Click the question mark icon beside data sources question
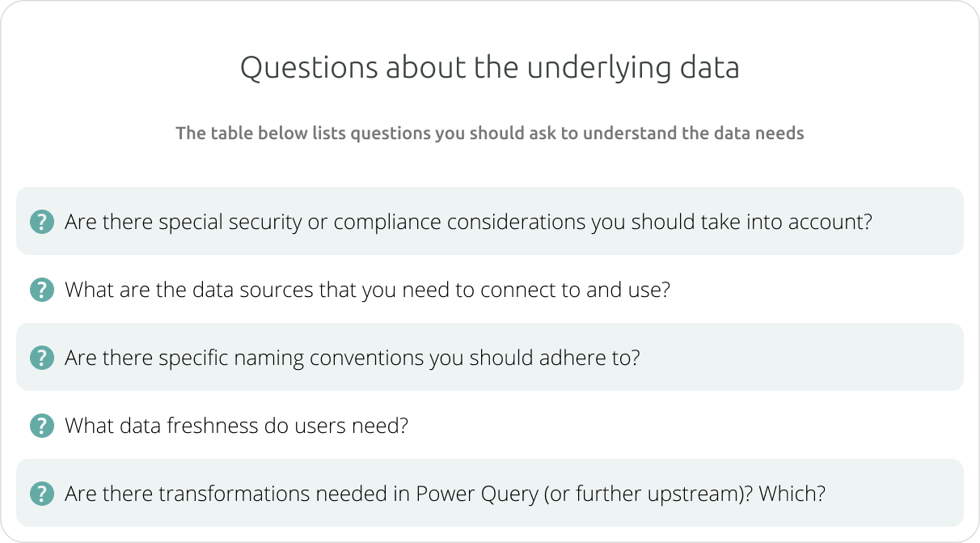The width and height of the screenshot is (980, 543). [41, 290]
